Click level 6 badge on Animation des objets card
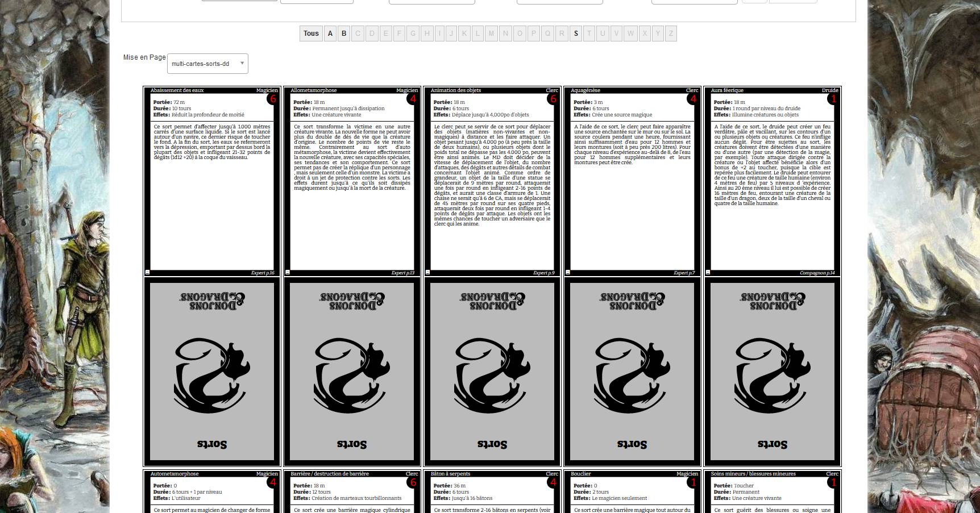 (x=553, y=99)
